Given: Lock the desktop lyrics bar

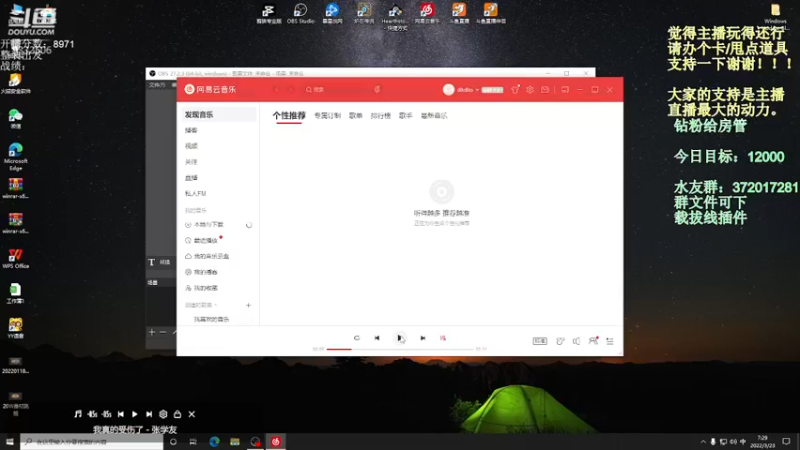Looking at the screenshot, I should [178, 414].
